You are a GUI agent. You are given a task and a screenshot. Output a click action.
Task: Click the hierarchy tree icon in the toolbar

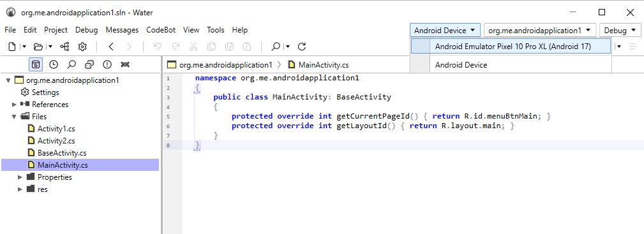[x=64, y=47]
